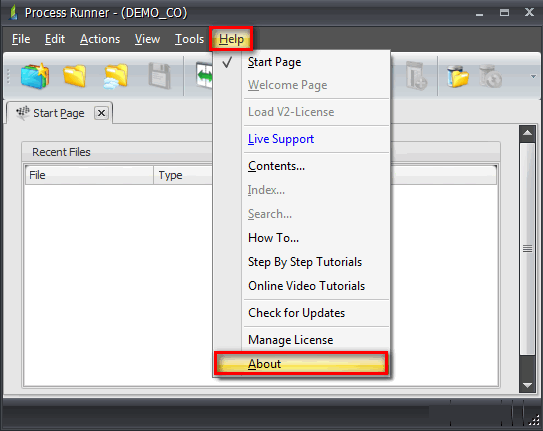
Task: Click the green arrows toolbar icon
Action: point(204,75)
